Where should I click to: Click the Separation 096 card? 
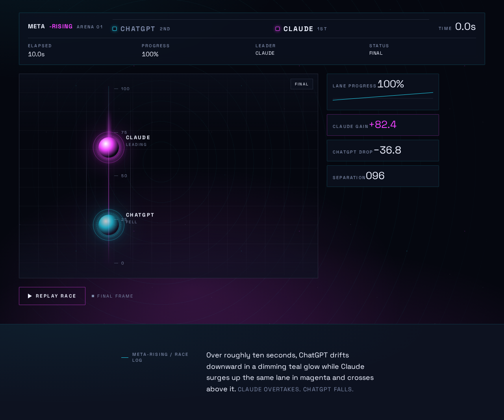[x=383, y=176]
